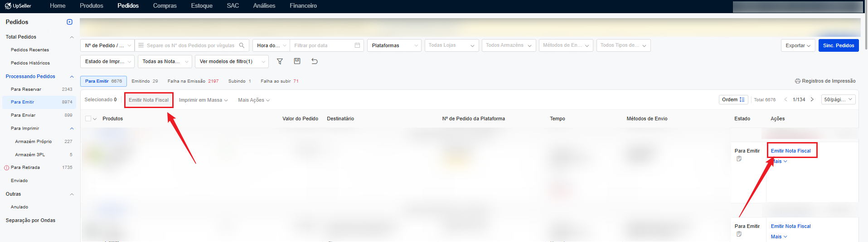Expand the Exportar dropdown
The height and width of the screenshot is (242, 868).
click(x=797, y=45)
